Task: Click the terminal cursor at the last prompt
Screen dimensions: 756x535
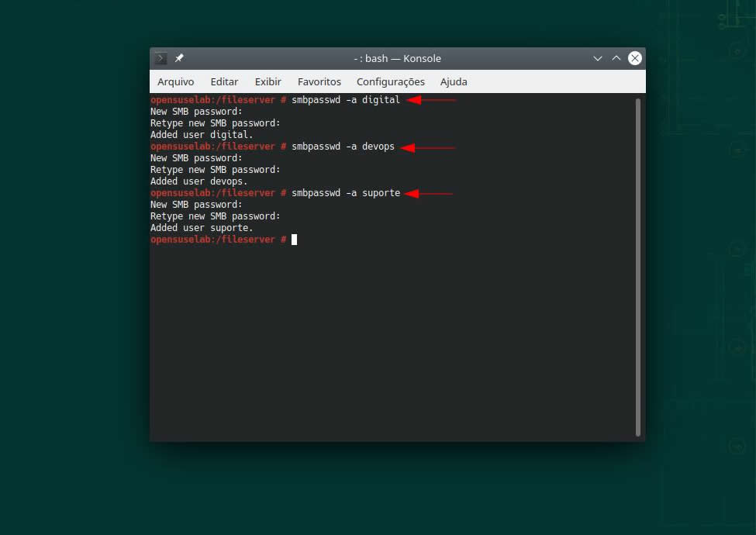Action: point(295,240)
